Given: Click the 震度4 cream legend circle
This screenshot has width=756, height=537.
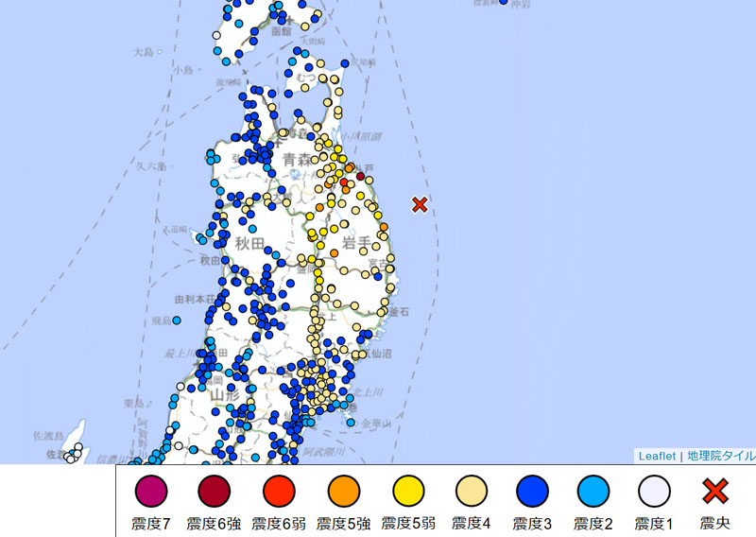Looking at the screenshot, I should click(471, 492).
